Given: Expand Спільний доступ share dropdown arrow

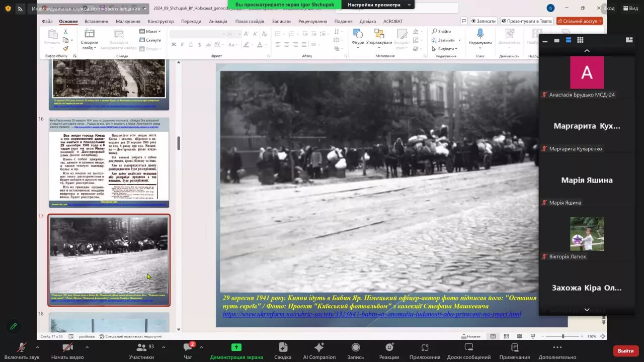Looking at the screenshot, I should (x=600, y=21).
